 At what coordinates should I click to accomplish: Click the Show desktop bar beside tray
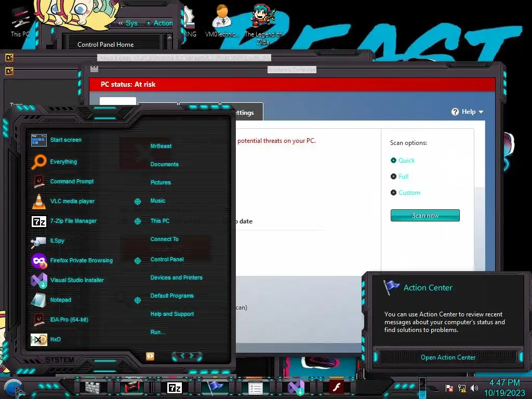(x=423, y=388)
